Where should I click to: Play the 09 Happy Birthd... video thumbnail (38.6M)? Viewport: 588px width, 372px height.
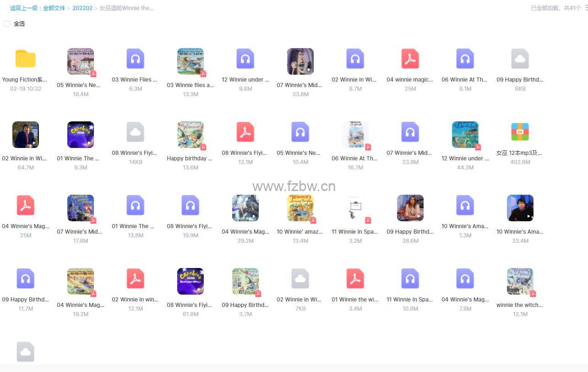[410, 208]
